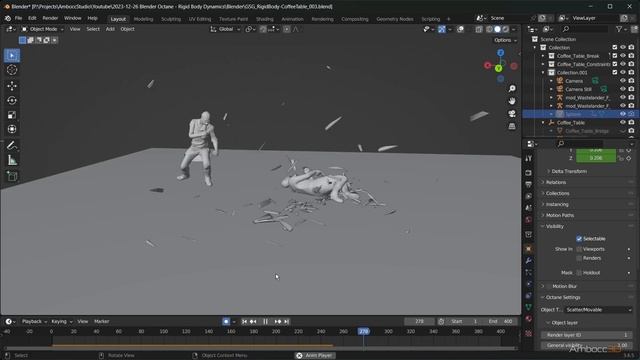Click the viewport pan hand icon
This screenshot has height=360, width=640.
(x=512, y=101)
